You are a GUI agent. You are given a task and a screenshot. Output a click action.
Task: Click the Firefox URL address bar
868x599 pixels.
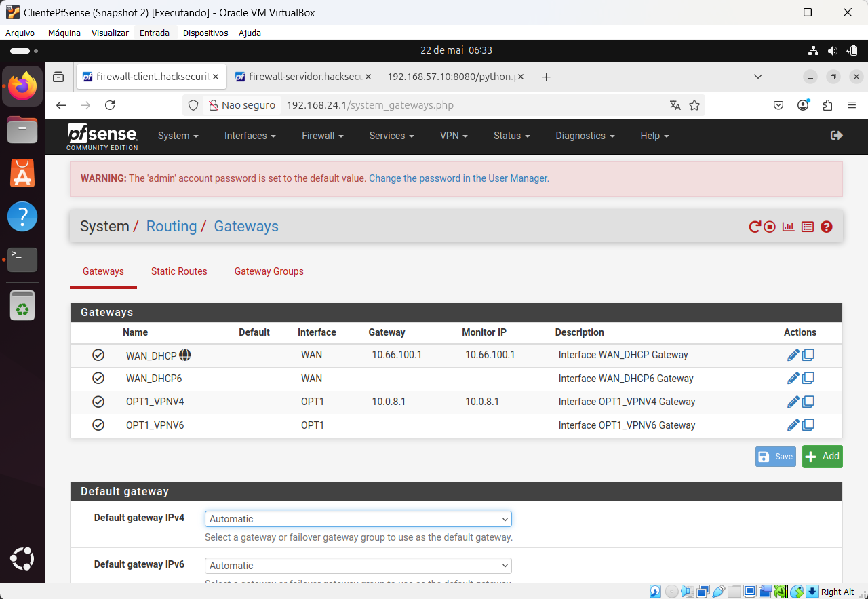(444, 105)
